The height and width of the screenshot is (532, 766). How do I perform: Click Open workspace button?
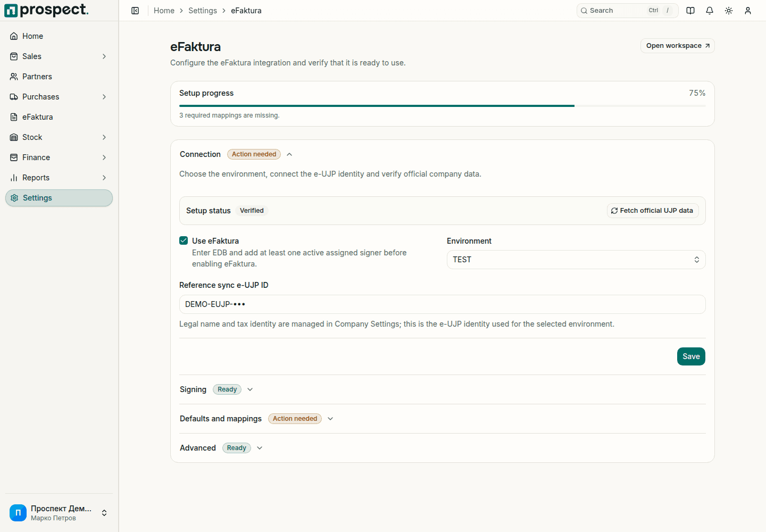tap(678, 46)
